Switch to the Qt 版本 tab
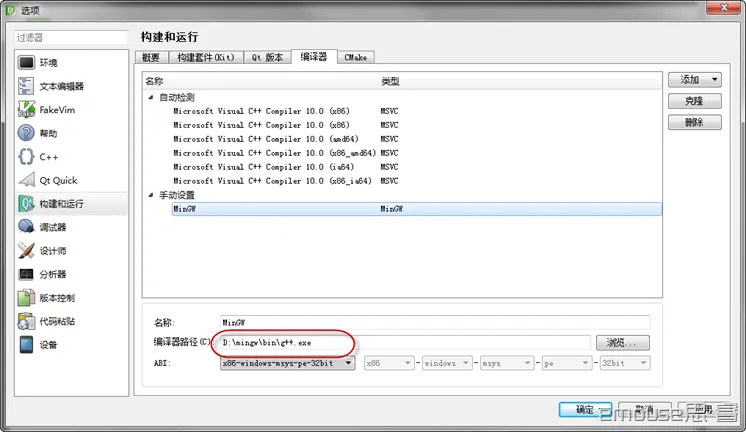The image size is (746, 432). tap(267, 58)
